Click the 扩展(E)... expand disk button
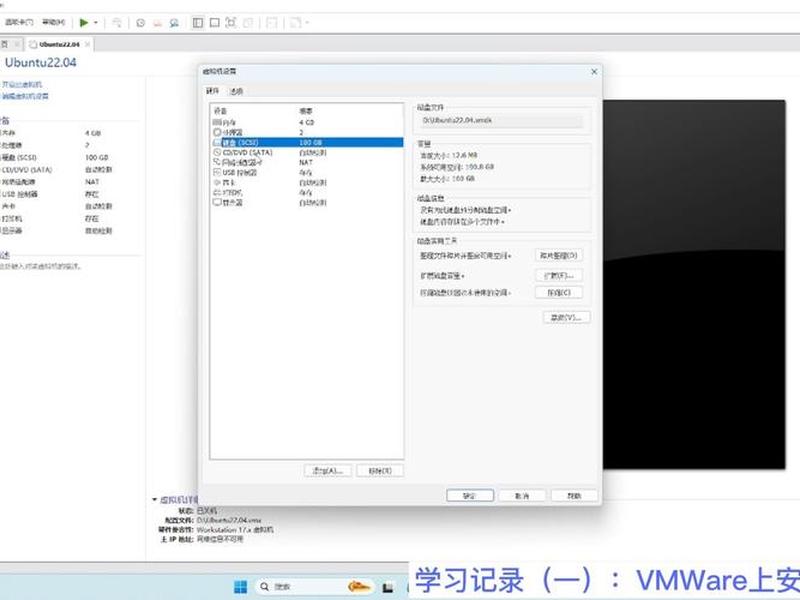Viewport: 800px width, 600px height. click(x=559, y=276)
